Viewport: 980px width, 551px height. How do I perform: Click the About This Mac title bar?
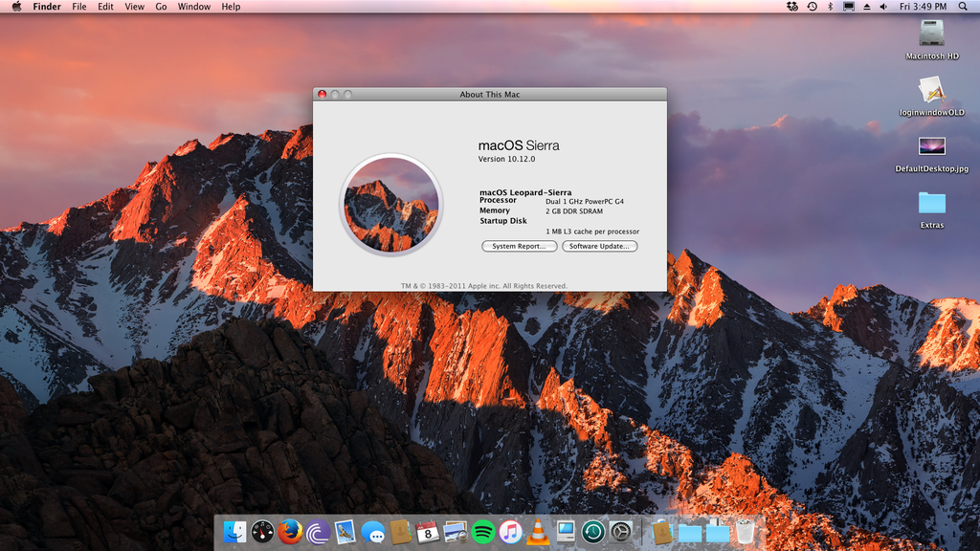[x=490, y=95]
